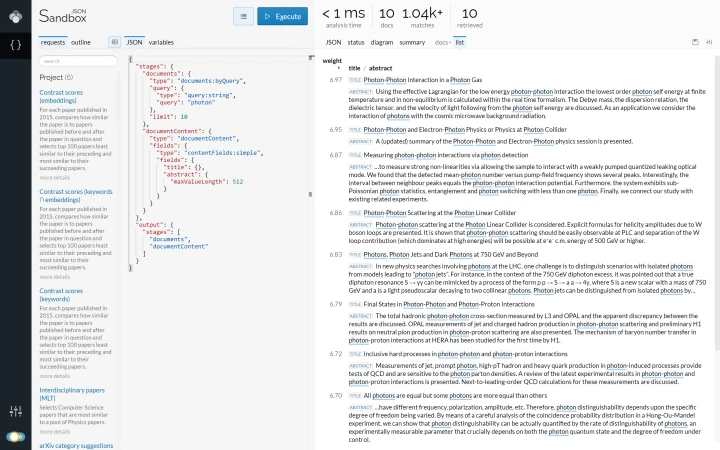Click the "maxValueLength": 512 line in editor
The image size is (720, 450).
207,182
